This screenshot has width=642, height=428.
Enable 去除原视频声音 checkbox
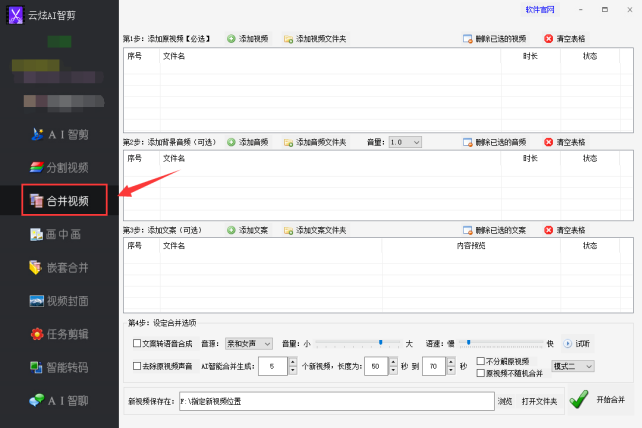[x=137, y=366]
